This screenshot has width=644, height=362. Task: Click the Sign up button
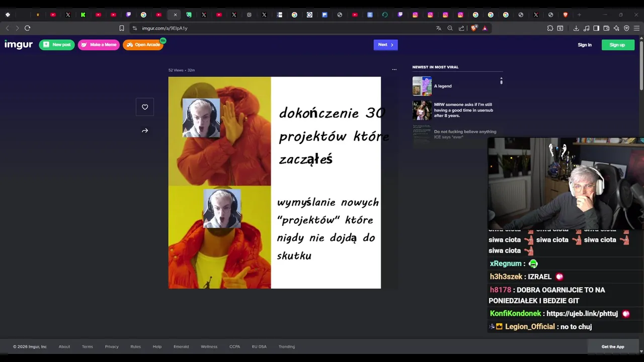618,45
